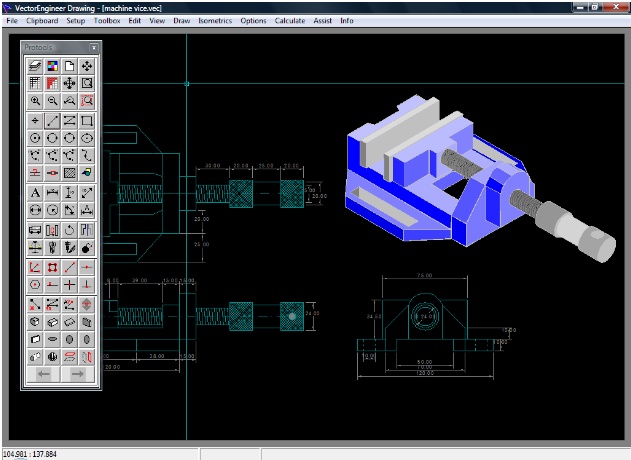Viewport: 631px width, 460px height.
Task: Select the radius dimension tool
Action: coord(52,210)
